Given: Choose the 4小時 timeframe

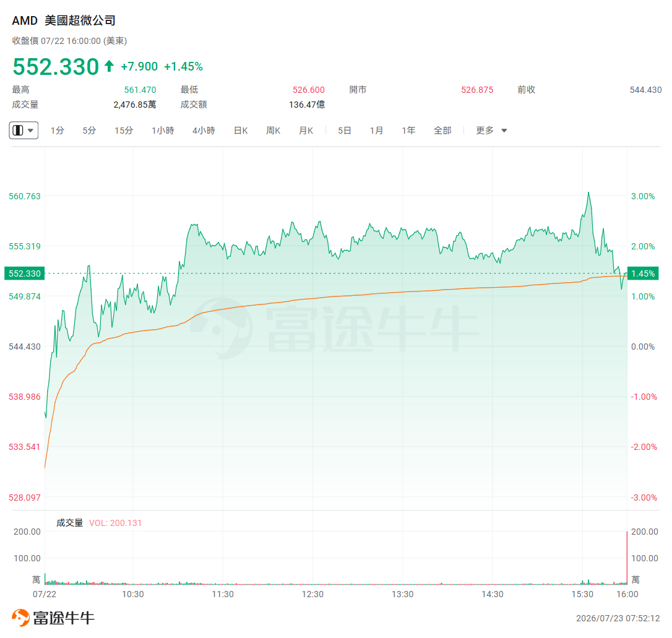Looking at the screenshot, I should pyautogui.click(x=204, y=130).
